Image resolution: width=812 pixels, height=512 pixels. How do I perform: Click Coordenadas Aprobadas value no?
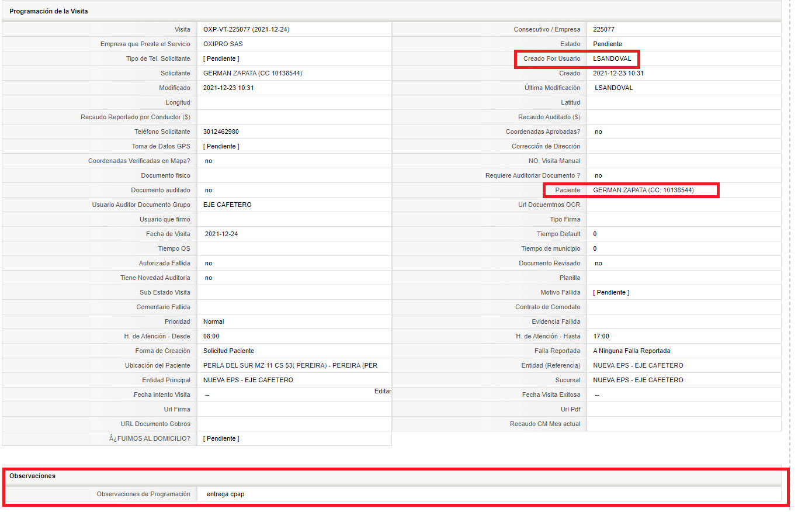click(x=598, y=132)
